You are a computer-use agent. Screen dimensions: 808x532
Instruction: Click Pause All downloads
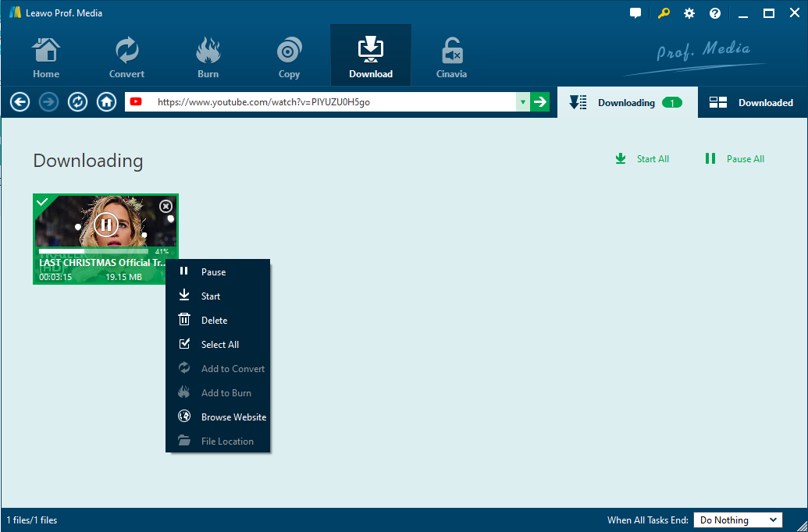pyautogui.click(x=735, y=159)
